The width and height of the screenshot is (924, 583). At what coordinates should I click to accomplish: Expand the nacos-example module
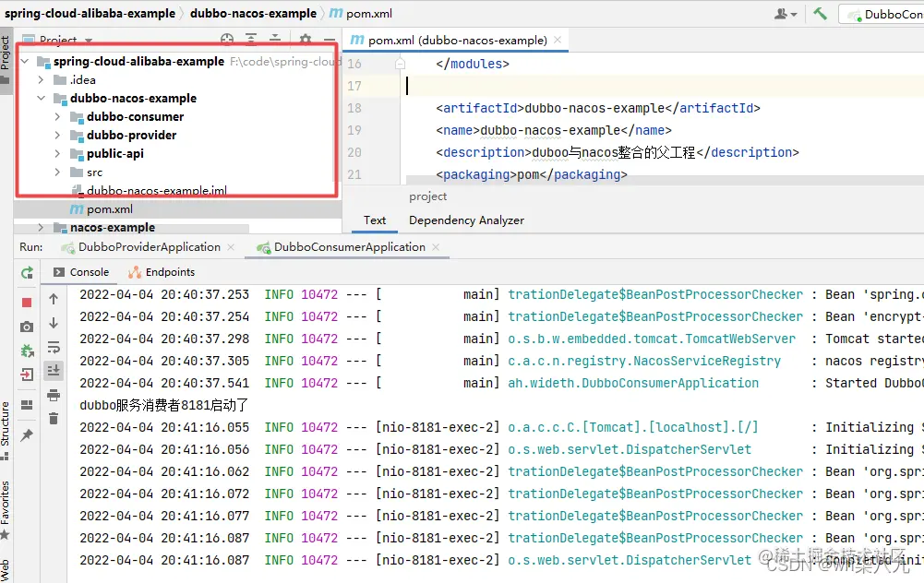click(x=41, y=227)
